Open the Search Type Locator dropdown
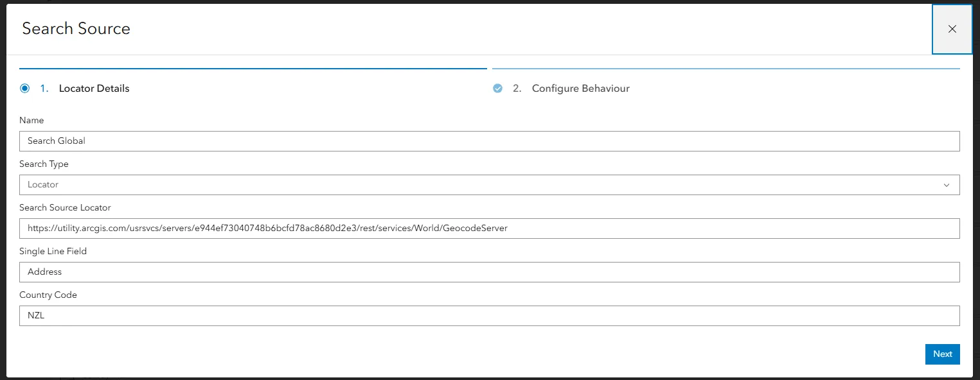 click(490, 185)
